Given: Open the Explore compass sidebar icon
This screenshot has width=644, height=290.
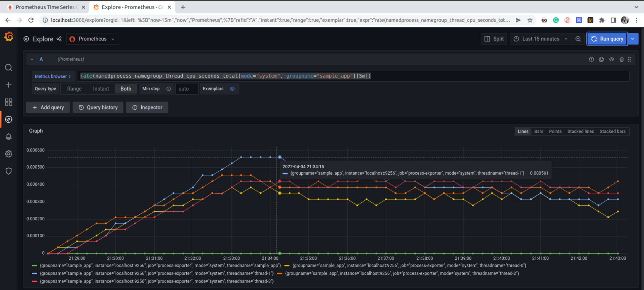Looking at the screenshot, I should tap(9, 119).
